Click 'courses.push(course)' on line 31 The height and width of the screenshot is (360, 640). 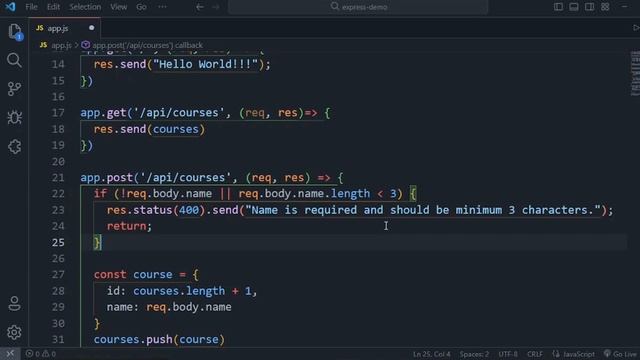coord(159,340)
